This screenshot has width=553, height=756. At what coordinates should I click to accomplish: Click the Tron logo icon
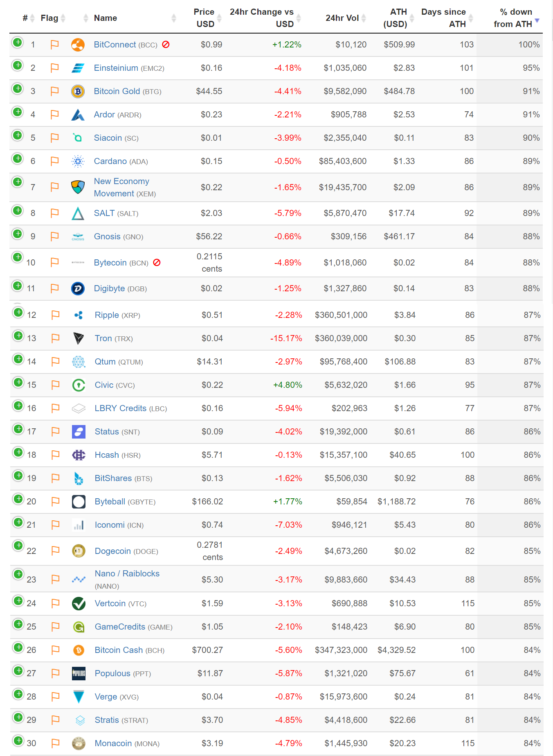tap(79, 338)
